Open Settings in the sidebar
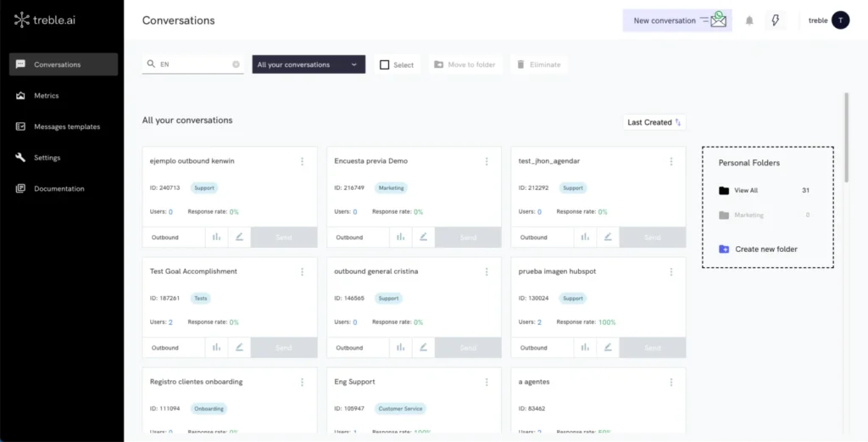Viewport: 868px width, 442px height. [x=47, y=158]
